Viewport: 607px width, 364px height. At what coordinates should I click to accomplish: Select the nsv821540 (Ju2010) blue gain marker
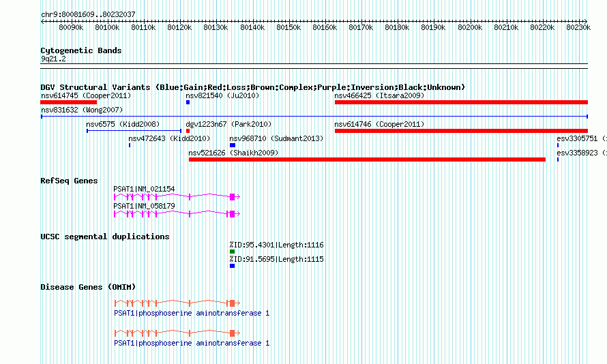click(x=188, y=102)
